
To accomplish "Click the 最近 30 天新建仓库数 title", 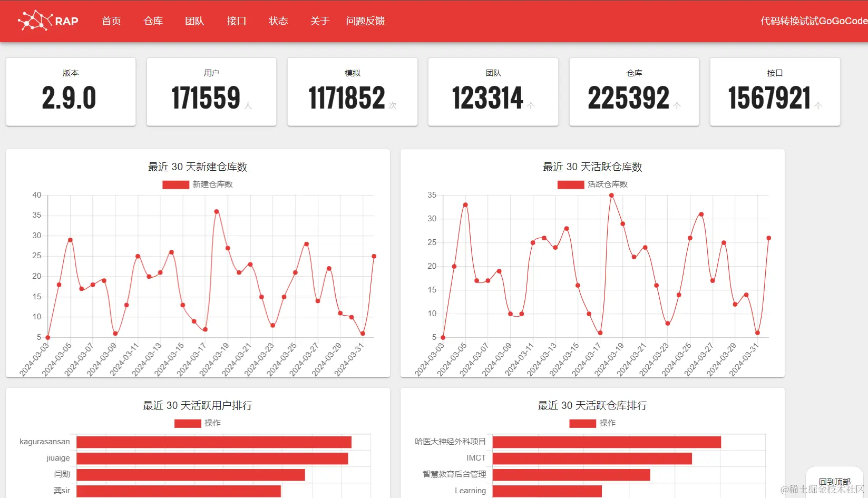I will (x=198, y=167).
